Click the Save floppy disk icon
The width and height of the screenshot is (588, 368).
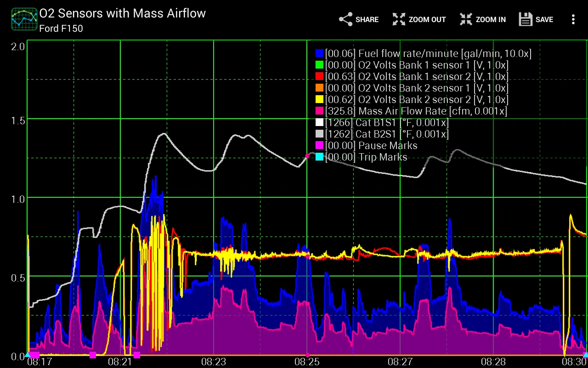pyautogui.click(x=525, y=19)
